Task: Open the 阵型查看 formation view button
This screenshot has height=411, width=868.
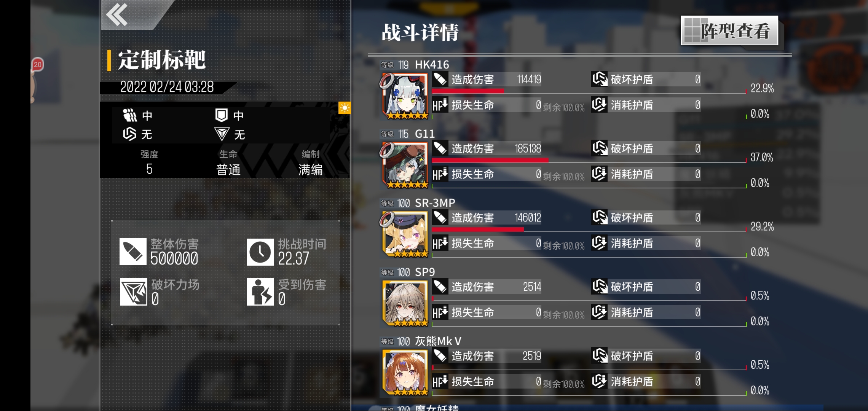Action: click(x=729, y=30)
